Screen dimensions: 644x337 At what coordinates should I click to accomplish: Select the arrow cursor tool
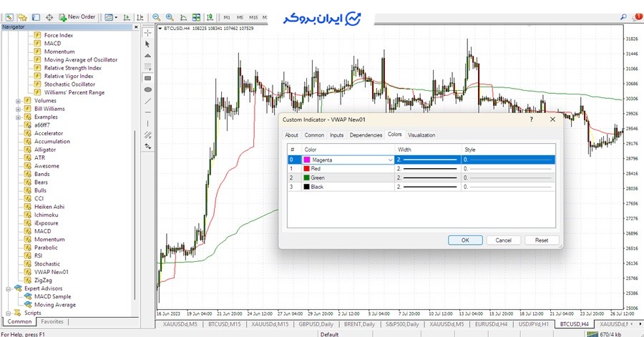pyautogui.click(x=148, y=44)
